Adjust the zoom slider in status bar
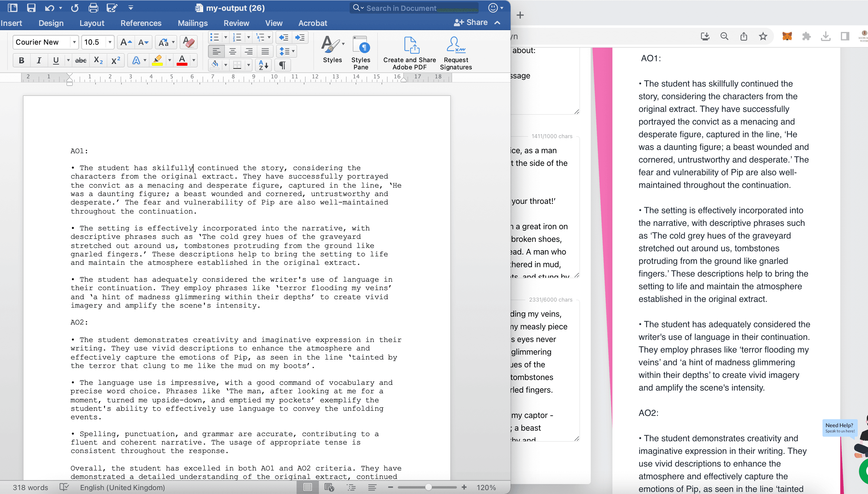The width and height of the screenshot is (868, 494). 428,487
